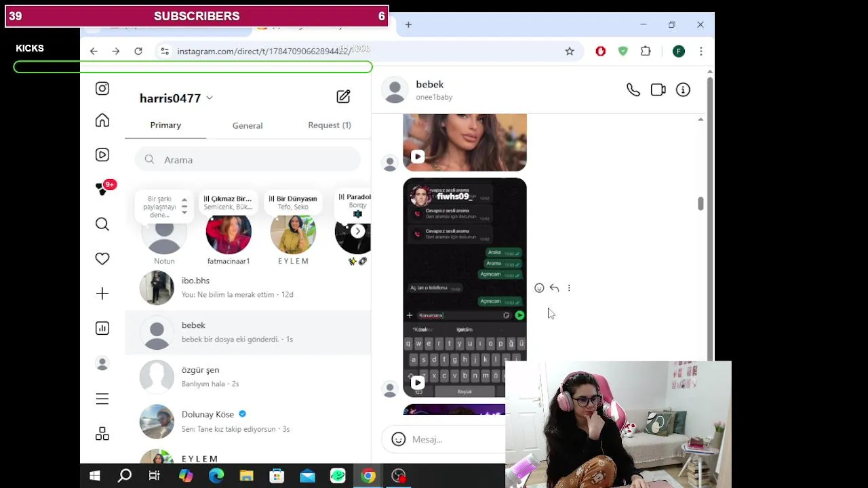Start an audio call with bebek
Image resolution: width=868 pixels, height=488 pixels.
point(633,89)
